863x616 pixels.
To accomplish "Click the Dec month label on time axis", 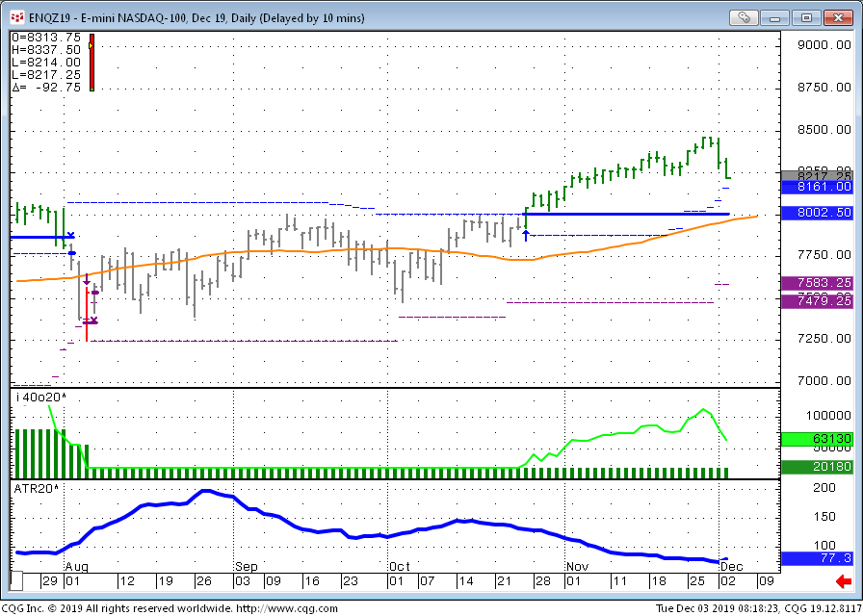I will coord(731,567).
